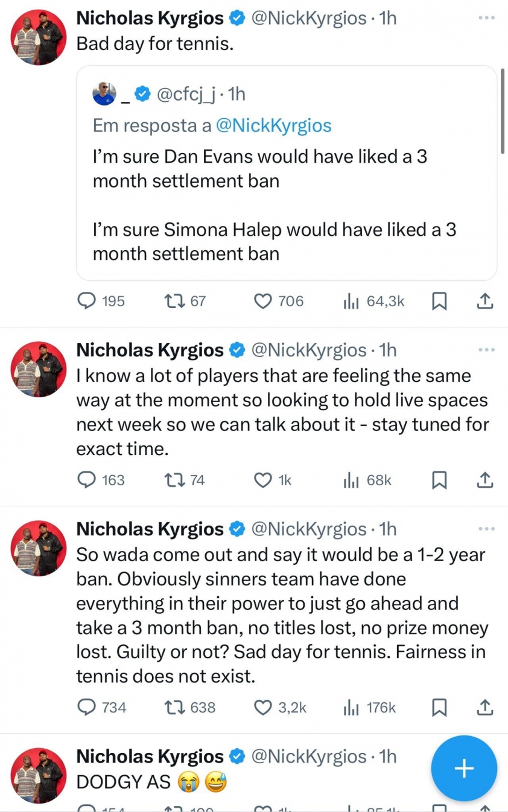The height and width of the screenshot is (812, 508).
Task: Open the quoted tweet from @cfcj_j
Action: point(286,173)
